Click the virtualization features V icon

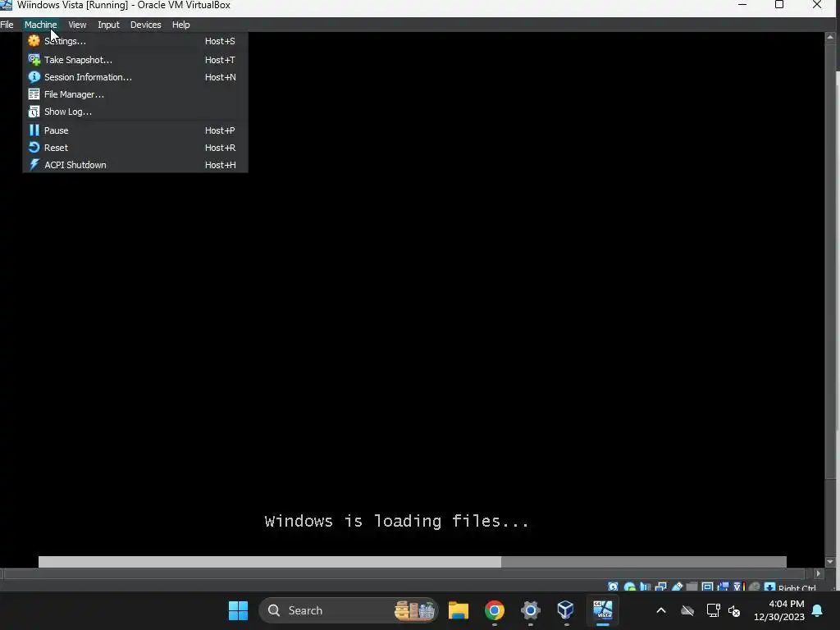click(x=739, y=587)
